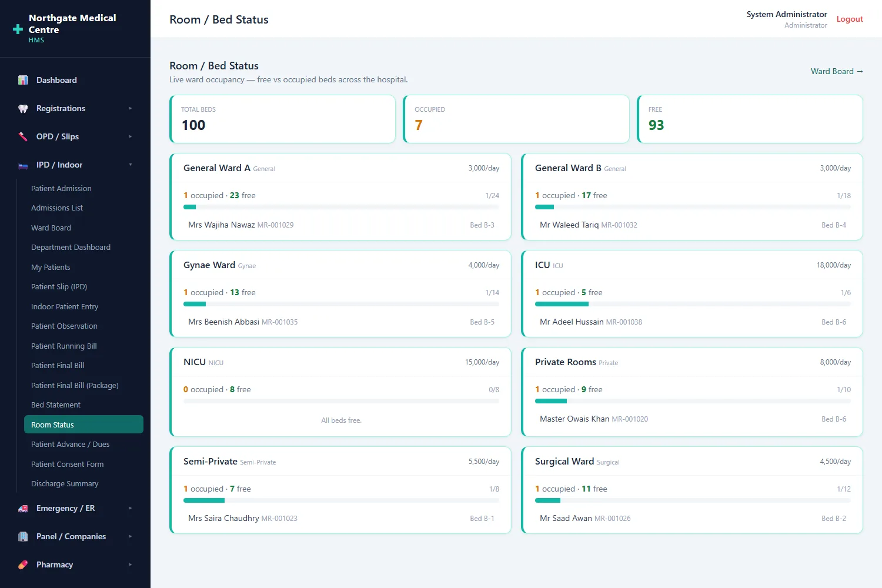882x588 pixels.
Task: Follow the Ward Board → link
Action: click(837, 71)
